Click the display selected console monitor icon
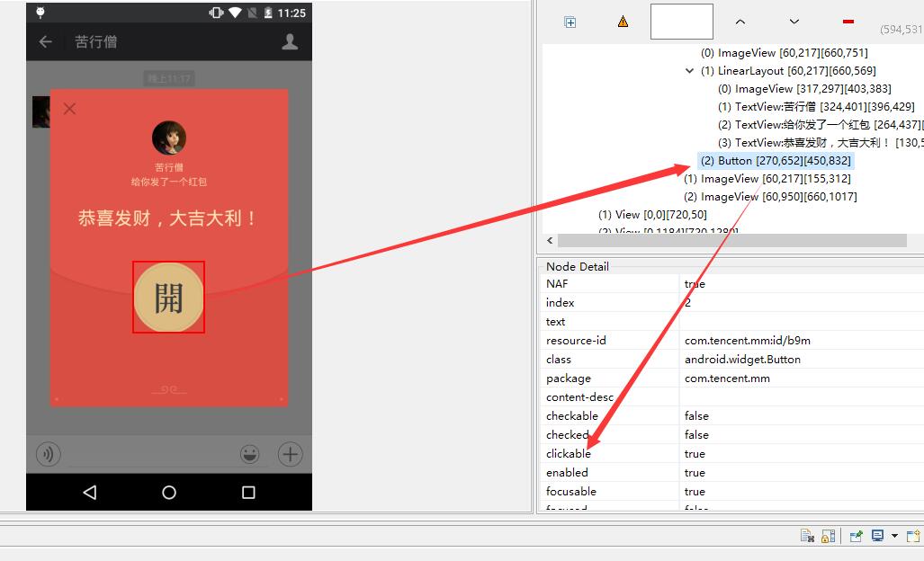 877,536
